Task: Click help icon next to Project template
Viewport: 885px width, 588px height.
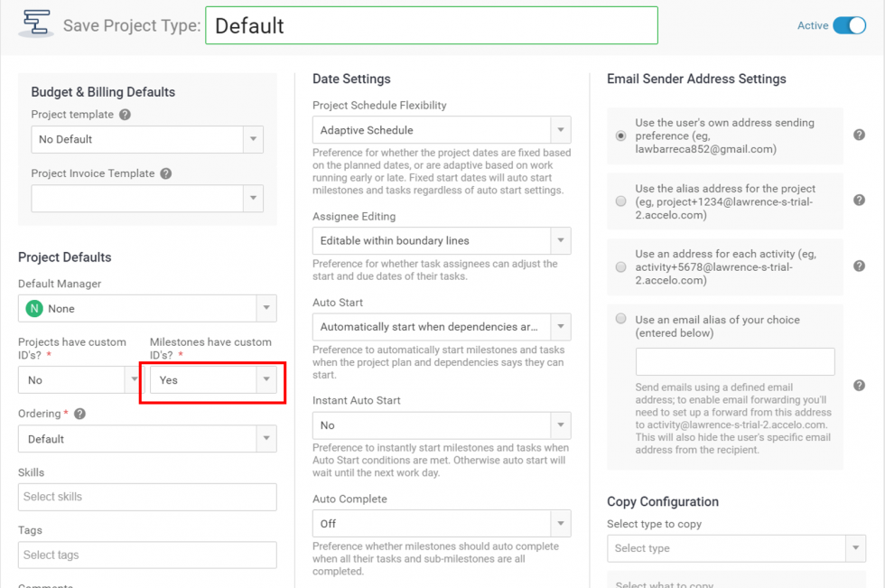Action: (125, 115)
